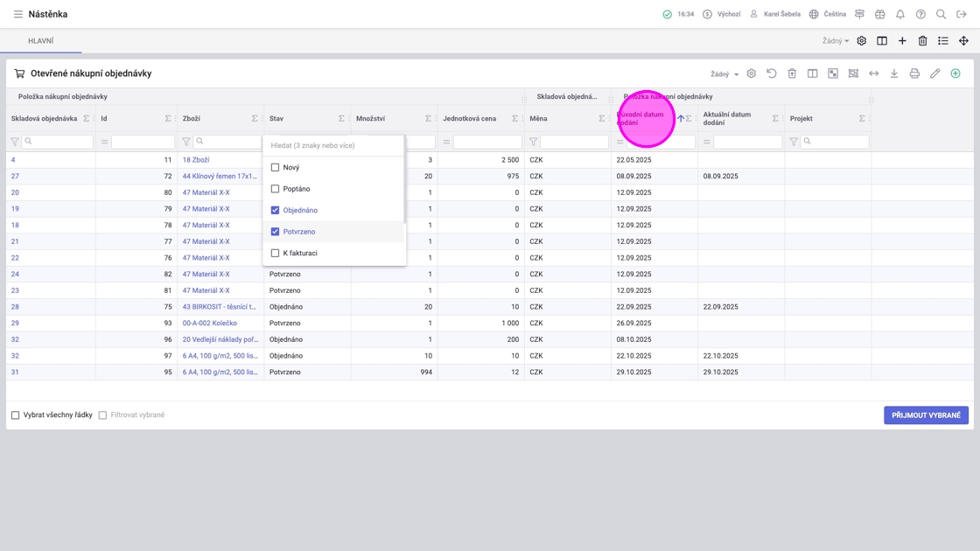The width and height of the screenshot is (980, 551).
Task: Click the pencil edit icon in the panel
Action: 934,73
